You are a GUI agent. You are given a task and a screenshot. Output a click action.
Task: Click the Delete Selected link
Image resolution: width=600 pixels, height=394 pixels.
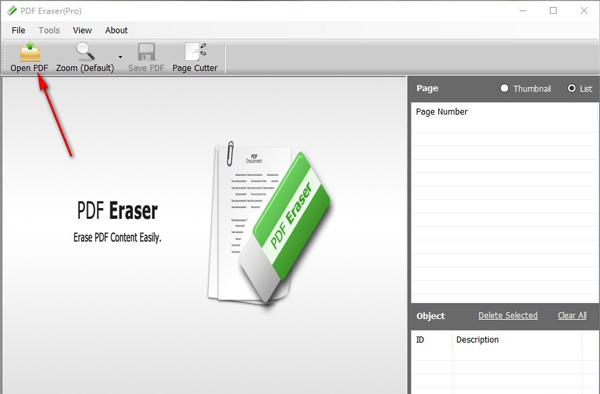pyautogui.click(x=508, y=316)
